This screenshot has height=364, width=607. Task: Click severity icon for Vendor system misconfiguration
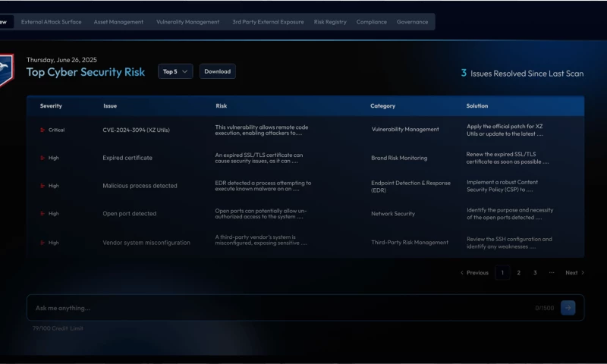coord(42,243)
